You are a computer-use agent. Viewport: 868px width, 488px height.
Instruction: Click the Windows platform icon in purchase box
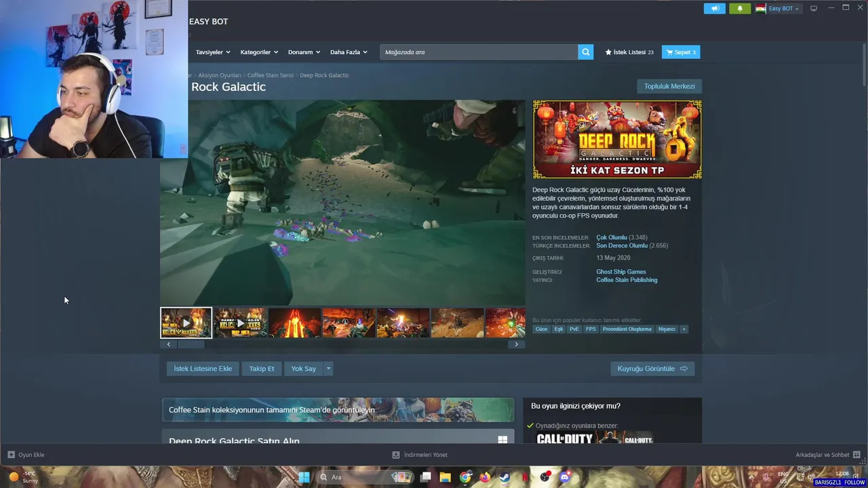coord(502,440)
